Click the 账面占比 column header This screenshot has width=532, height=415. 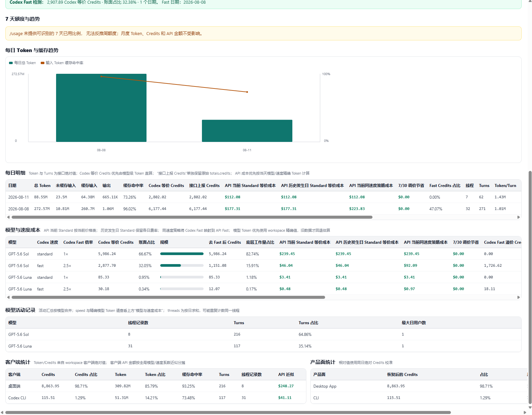(147, 242)
